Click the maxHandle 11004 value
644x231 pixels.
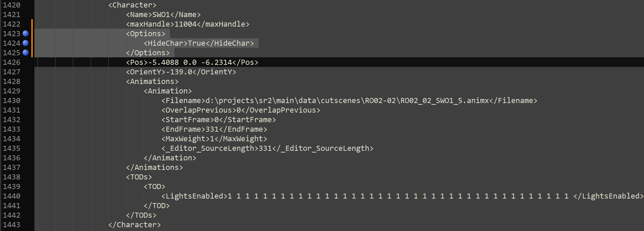tap(185, 24)
